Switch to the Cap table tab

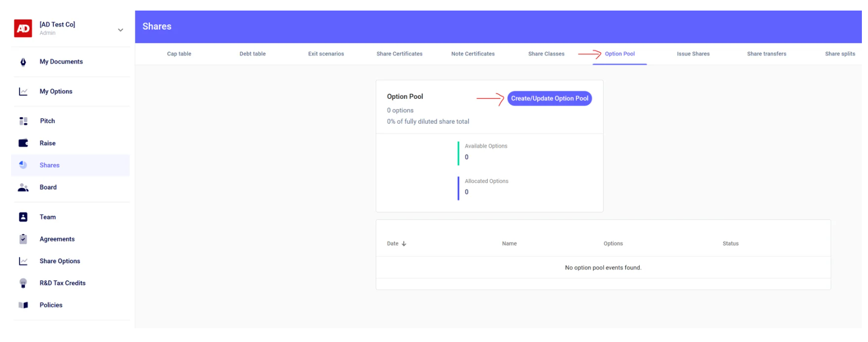click(179, 54)
